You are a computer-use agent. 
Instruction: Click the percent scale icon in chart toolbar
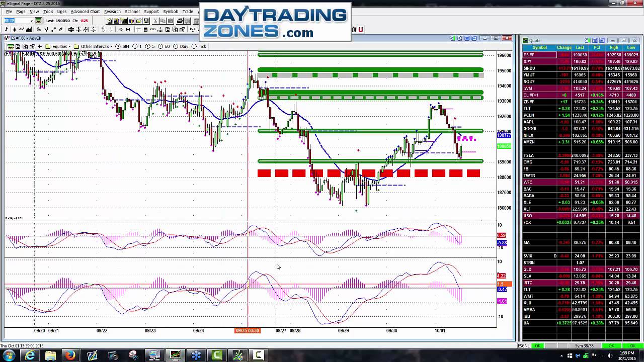coord(39,29)
